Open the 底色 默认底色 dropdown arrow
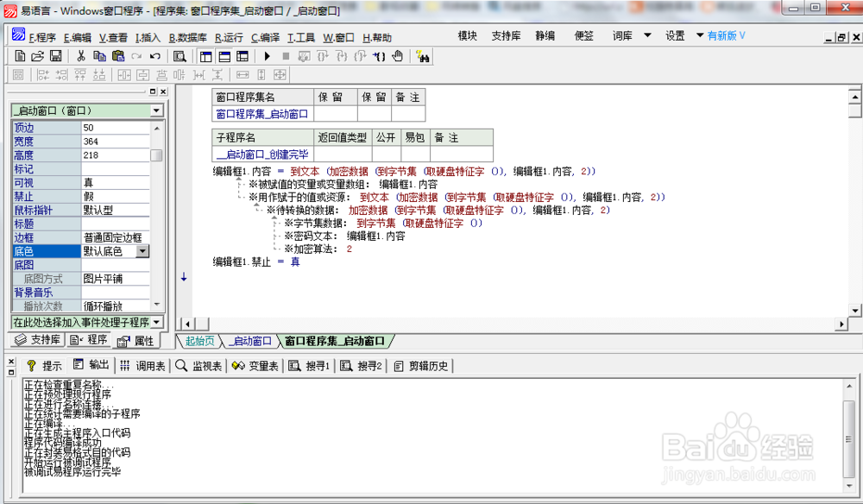Viewport: 863px width, 504px height. [142, 251]
